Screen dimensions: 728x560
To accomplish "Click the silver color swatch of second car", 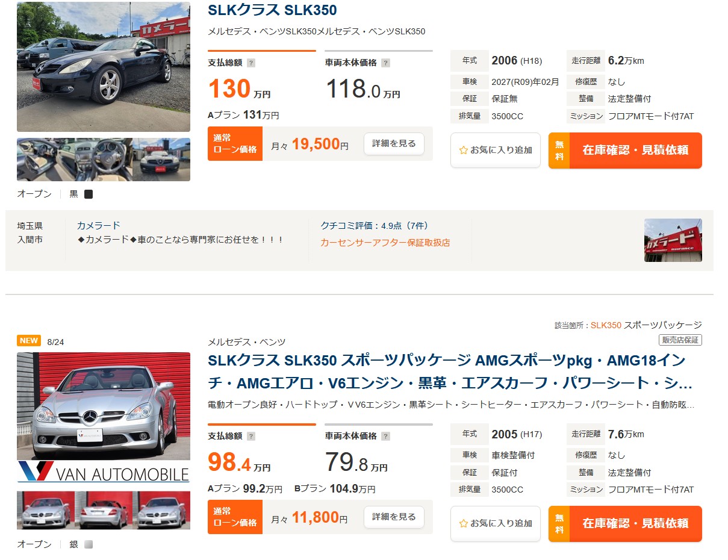I will (x=89, y=544).
